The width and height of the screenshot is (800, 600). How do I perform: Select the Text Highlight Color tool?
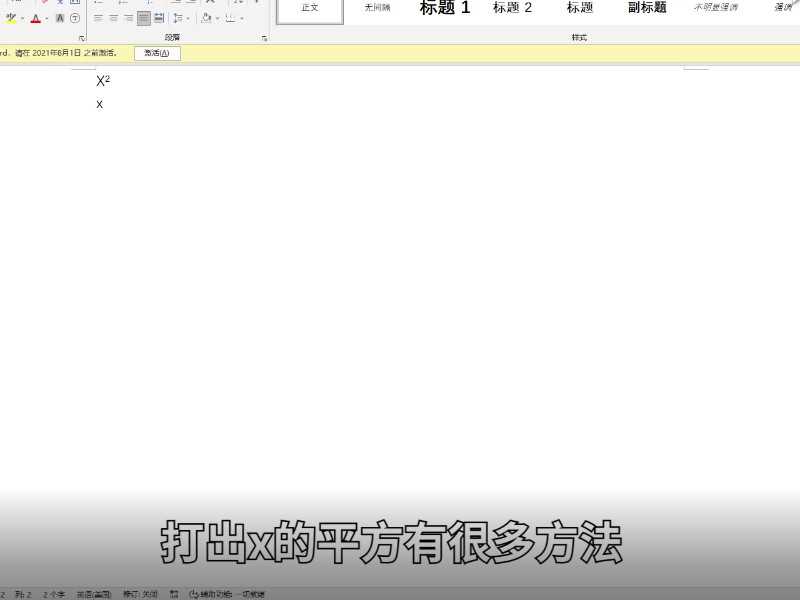[11, 17]
